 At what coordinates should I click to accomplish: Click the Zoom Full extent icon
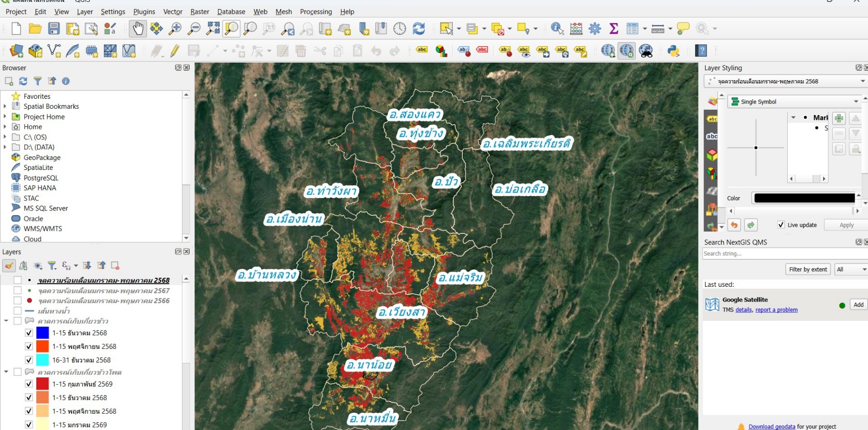click(x=213, y=29)
